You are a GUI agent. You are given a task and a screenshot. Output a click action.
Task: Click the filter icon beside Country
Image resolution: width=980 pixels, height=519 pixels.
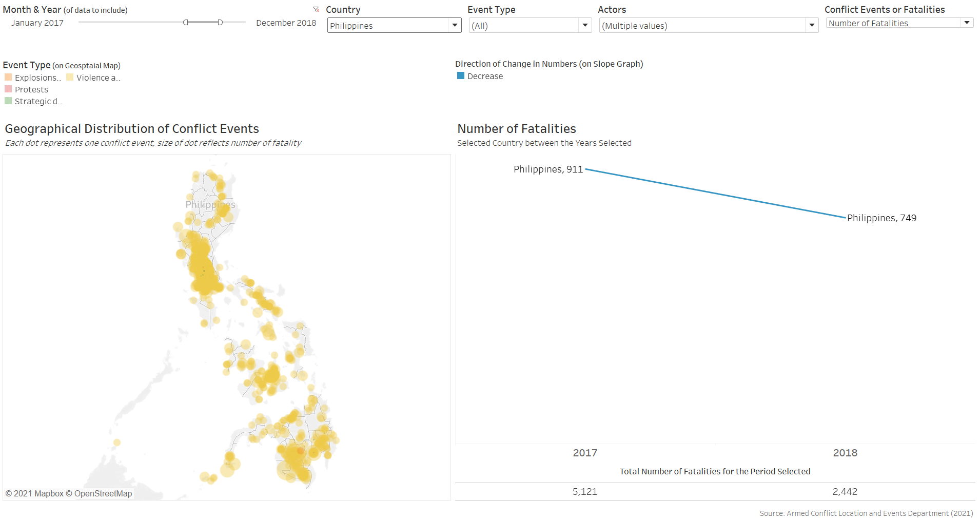pyautogui.click(x=316, y=10)
